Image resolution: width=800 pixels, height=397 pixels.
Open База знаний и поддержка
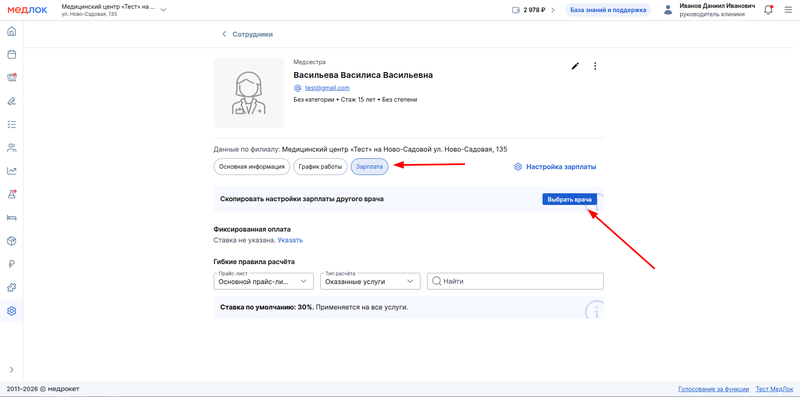coord(608,10)
